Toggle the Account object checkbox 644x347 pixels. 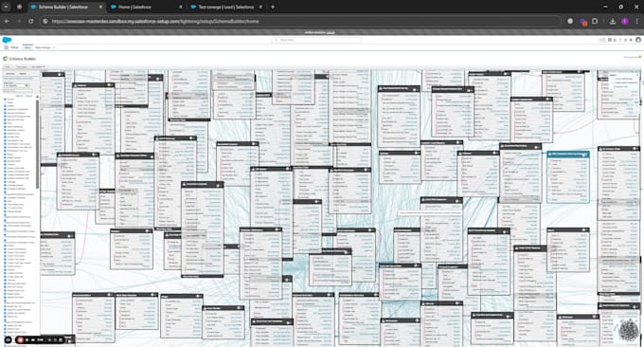coord(5,100)
